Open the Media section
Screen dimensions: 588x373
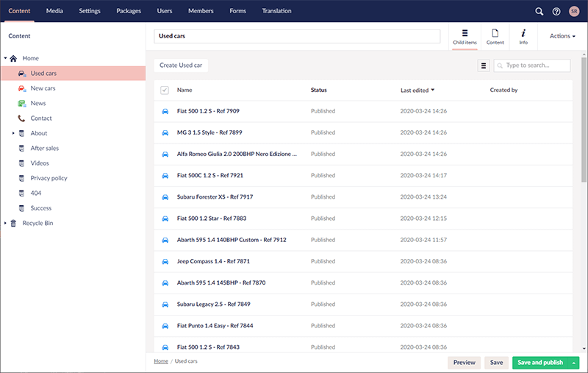click(x=54, y=11)
